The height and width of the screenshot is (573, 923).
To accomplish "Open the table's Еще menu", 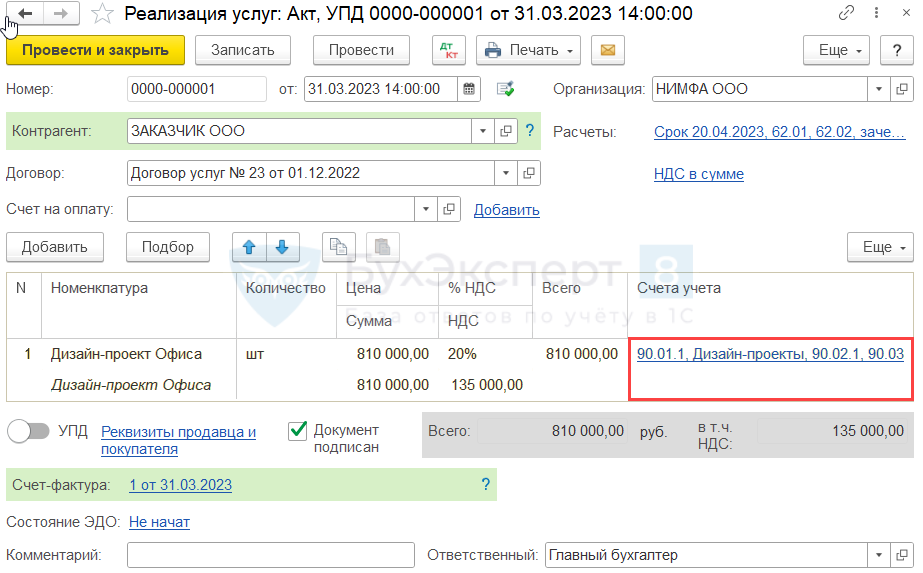I will coord(880,247).
